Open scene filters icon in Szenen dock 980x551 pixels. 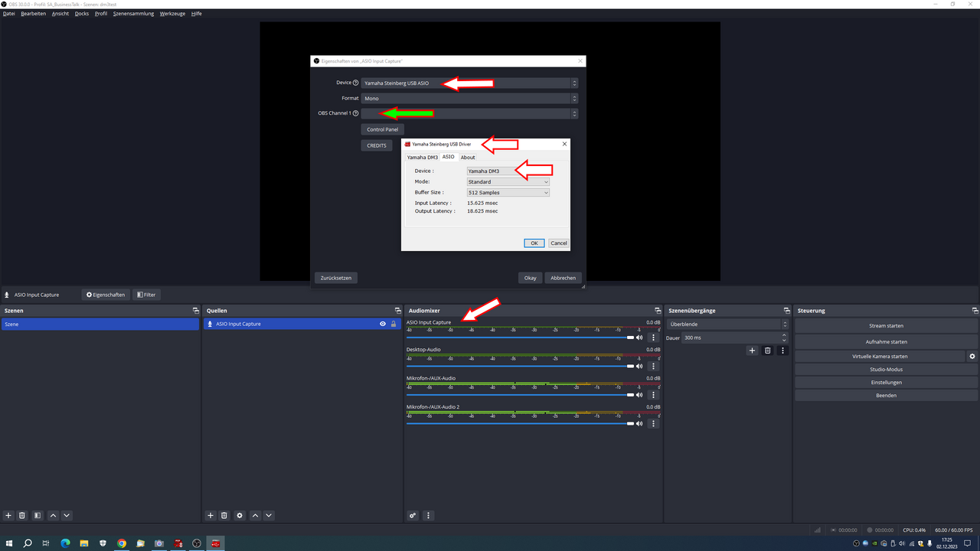pyautogui.click(x=38, y=516)
